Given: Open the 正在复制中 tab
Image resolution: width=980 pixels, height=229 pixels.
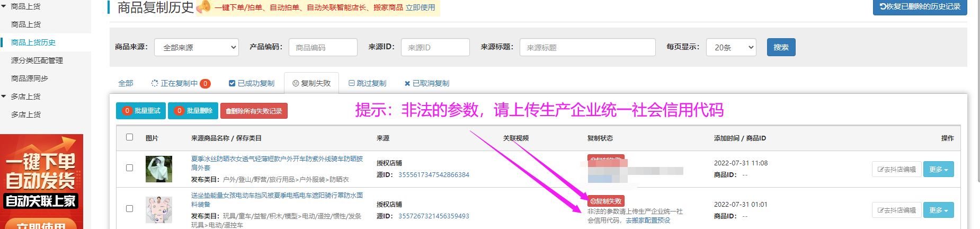Looking at the screenshot, I should pos(180,83).
